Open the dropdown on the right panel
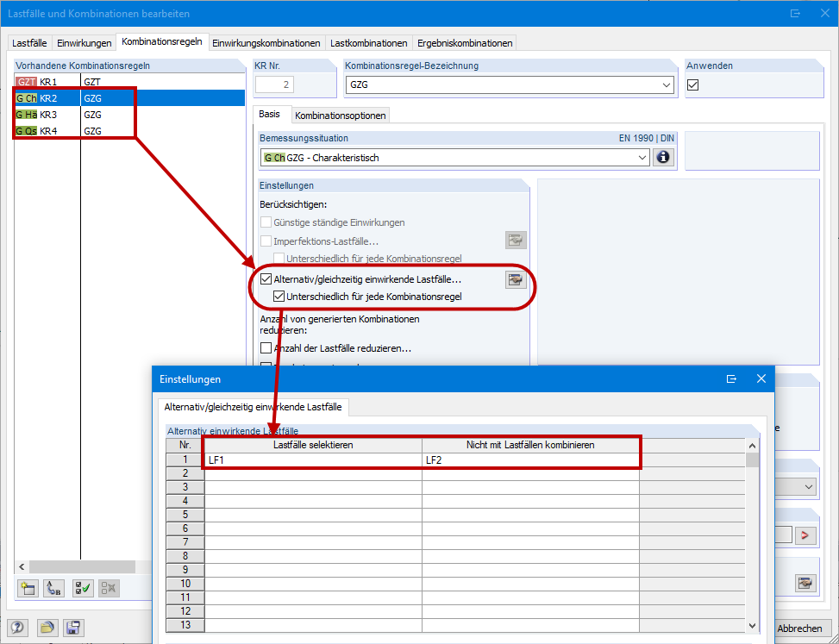 [x=808, y=488]
